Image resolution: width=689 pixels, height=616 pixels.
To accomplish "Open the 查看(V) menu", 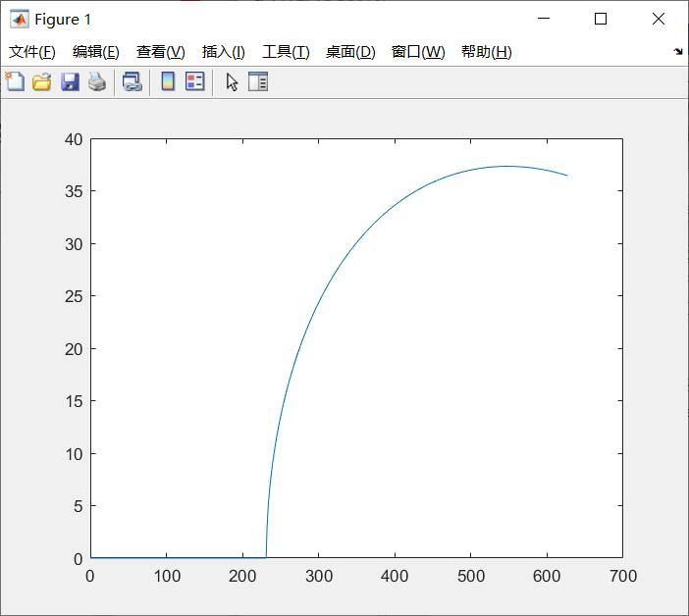I will point(160,52).
